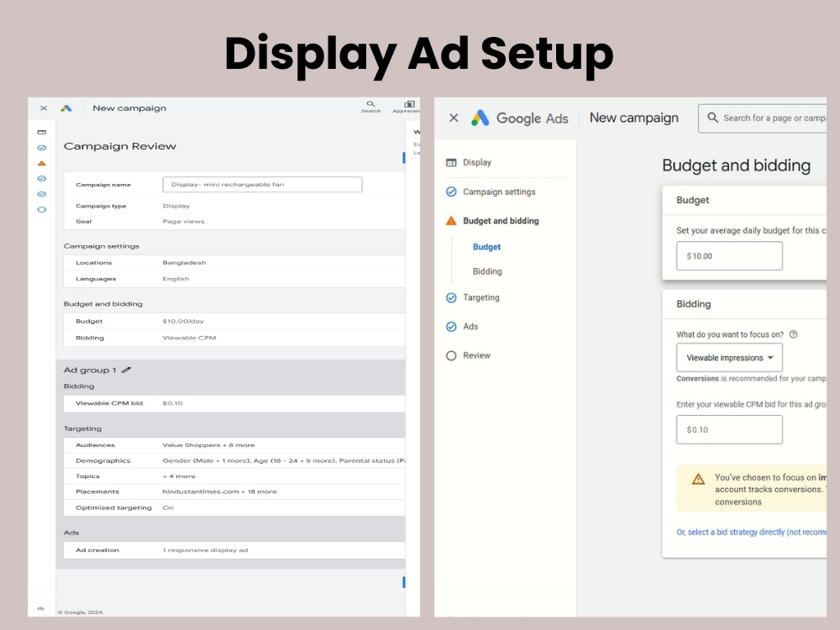Click the checkmark icon beside Targeting
The image size is (840, 630).
451,298
